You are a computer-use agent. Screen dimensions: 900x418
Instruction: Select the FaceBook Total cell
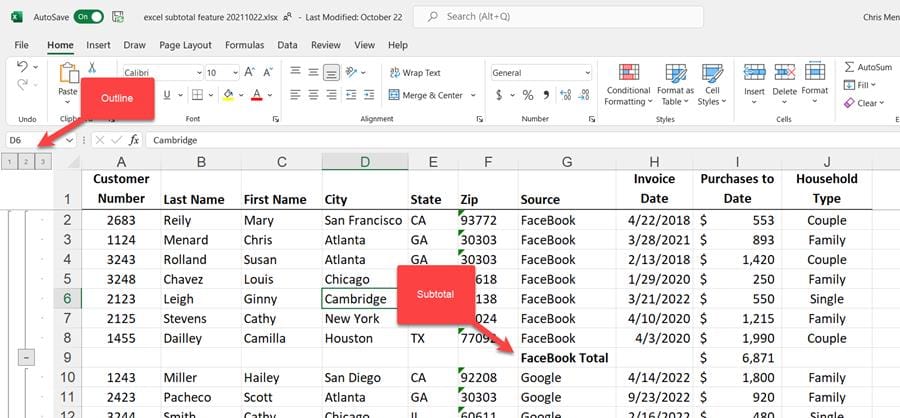[x=567, y=358]
